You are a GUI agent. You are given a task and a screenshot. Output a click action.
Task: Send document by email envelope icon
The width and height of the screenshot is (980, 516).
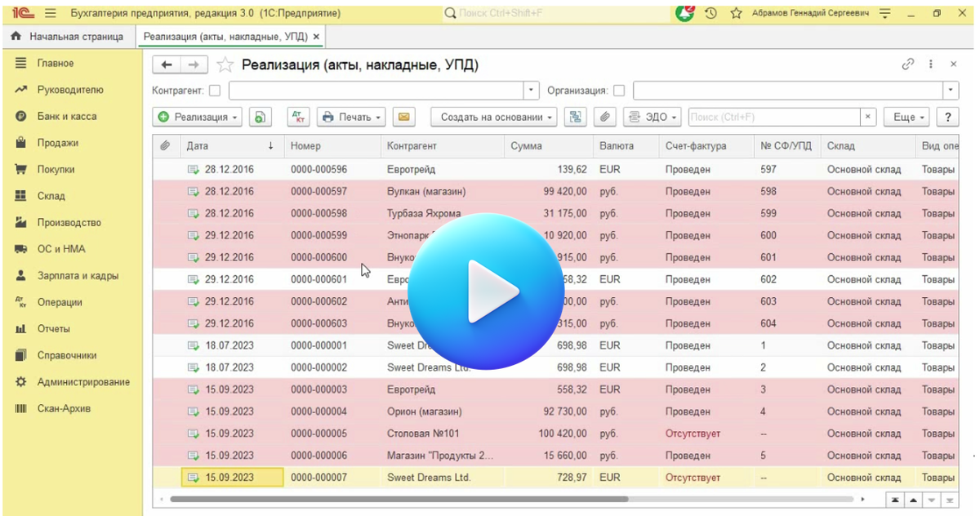(403, 117)
